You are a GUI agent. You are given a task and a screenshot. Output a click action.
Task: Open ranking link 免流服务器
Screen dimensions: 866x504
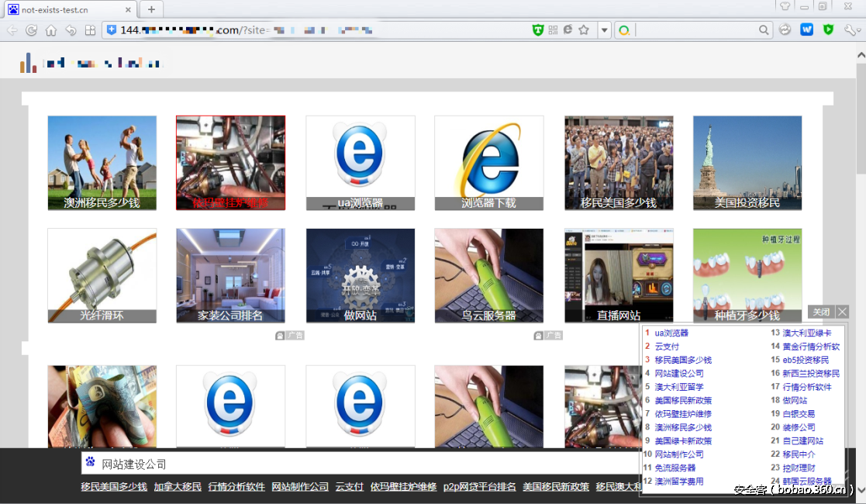675,468
